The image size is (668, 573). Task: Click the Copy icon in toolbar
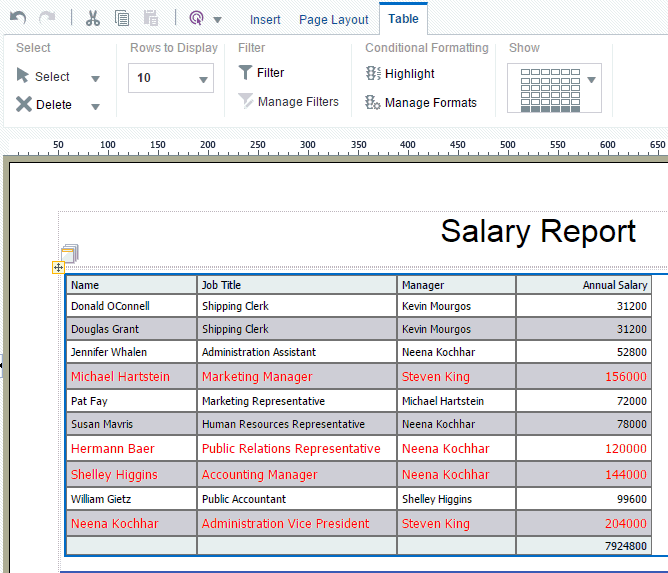pyautogui.click(x=122, y=18)
